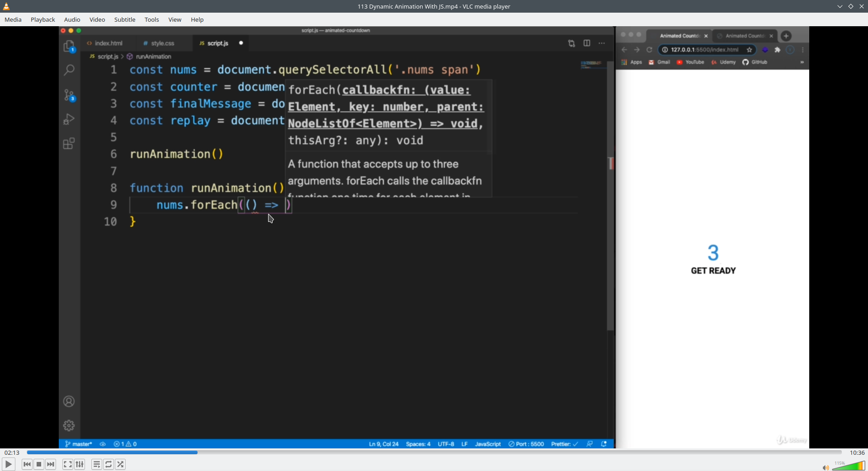Open the editor more actions ellipsis

[602, 43]
